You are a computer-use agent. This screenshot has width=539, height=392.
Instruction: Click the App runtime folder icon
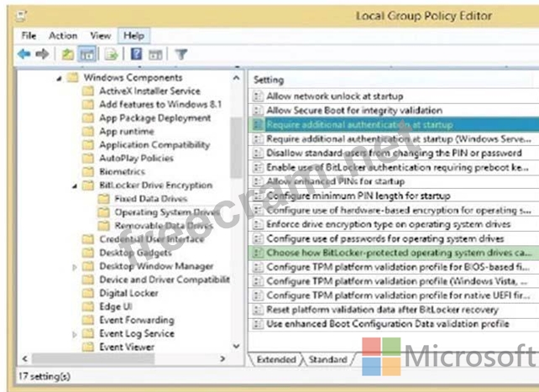(x=88, y=132)
